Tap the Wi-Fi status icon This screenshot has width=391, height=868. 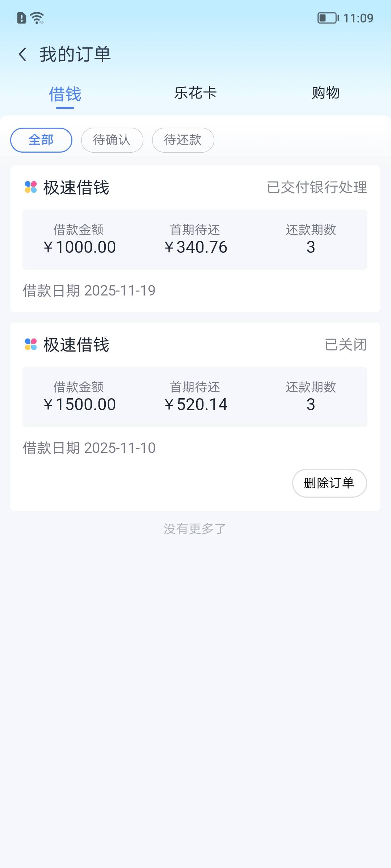pyautogui.click(x=37, y=18)
